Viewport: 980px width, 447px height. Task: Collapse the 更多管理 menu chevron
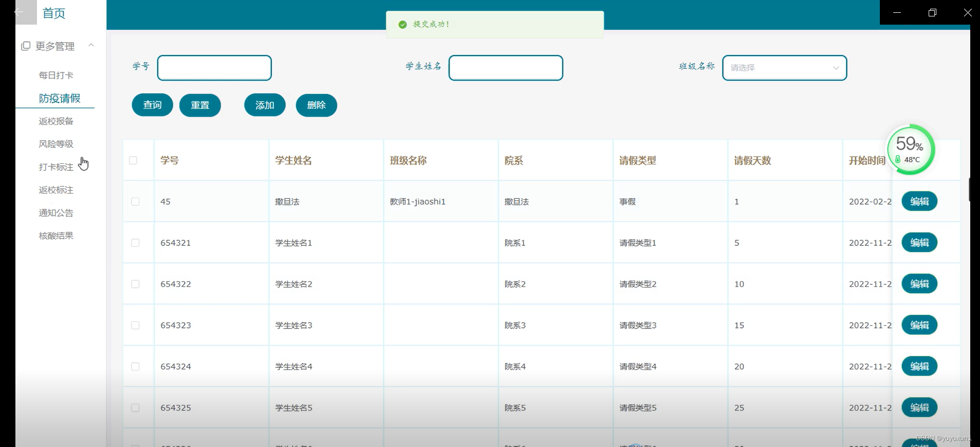[91, 45]
